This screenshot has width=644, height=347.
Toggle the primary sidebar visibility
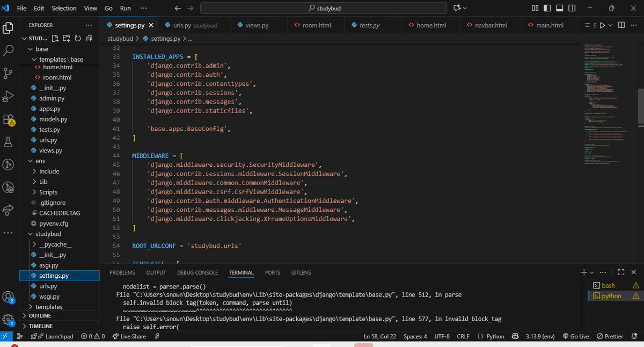point(546,8)
